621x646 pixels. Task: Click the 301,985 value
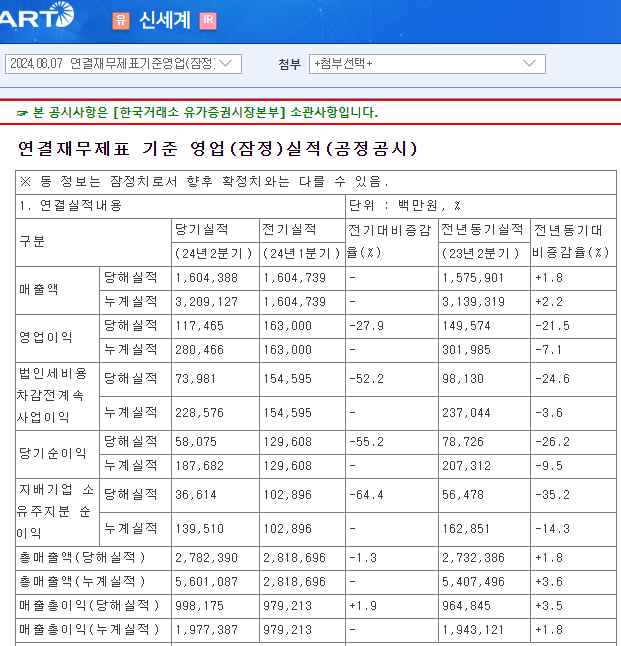[466, 349]
